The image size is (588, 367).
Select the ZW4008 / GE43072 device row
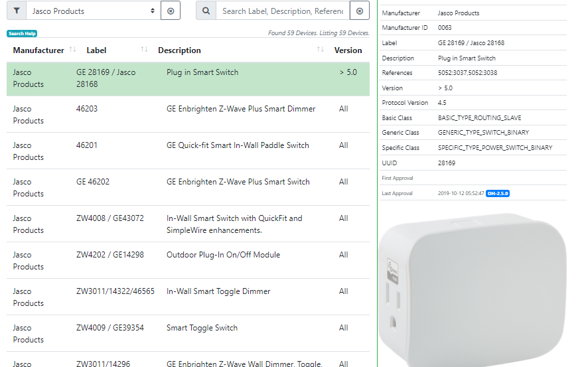click(x=188, y=224)
